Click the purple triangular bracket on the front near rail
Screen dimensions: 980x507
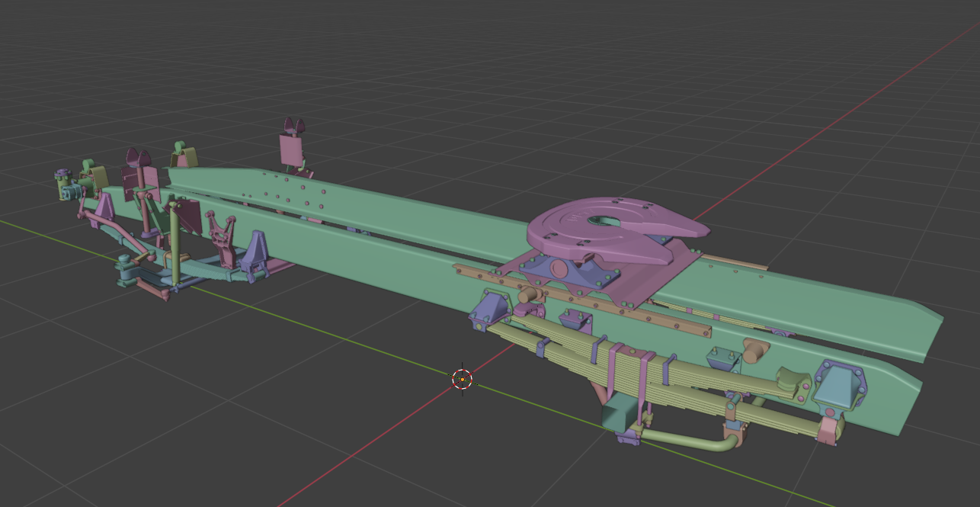[x=253, y=254]
